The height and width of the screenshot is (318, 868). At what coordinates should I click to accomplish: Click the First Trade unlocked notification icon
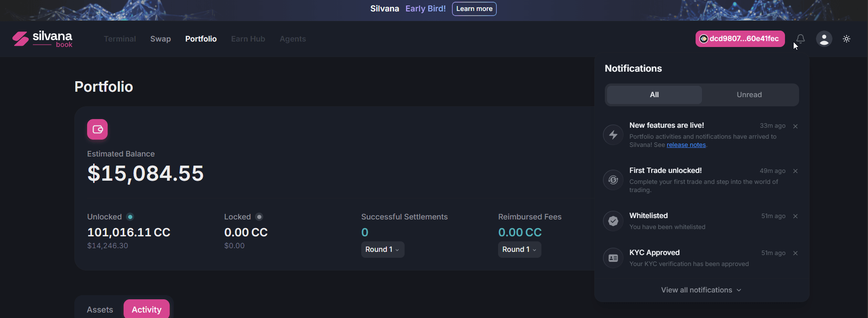point(613,180)
